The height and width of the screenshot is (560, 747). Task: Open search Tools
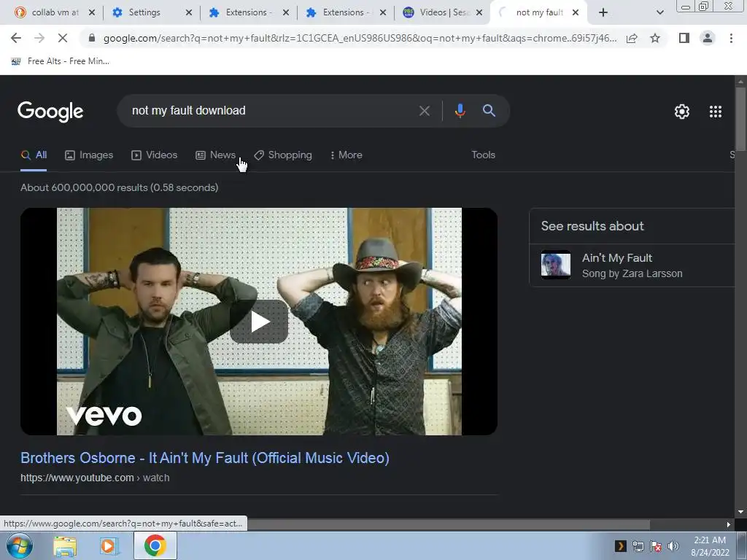[483, 155]
